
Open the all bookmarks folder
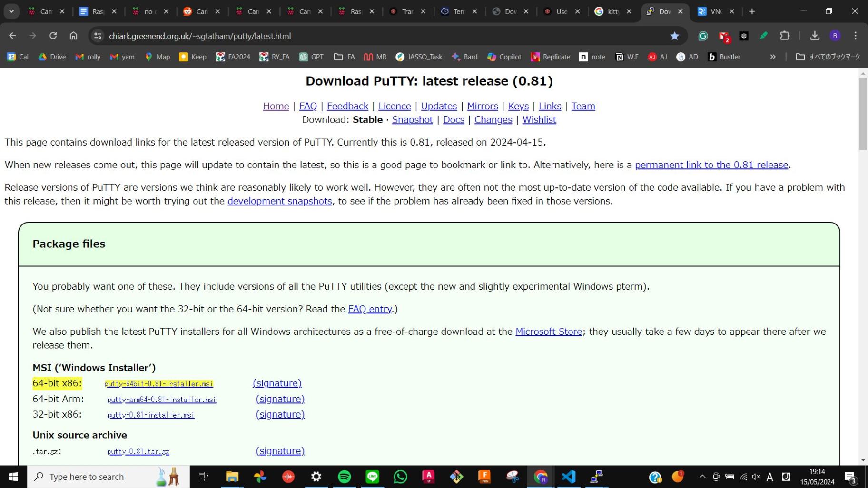click(828, 57)
